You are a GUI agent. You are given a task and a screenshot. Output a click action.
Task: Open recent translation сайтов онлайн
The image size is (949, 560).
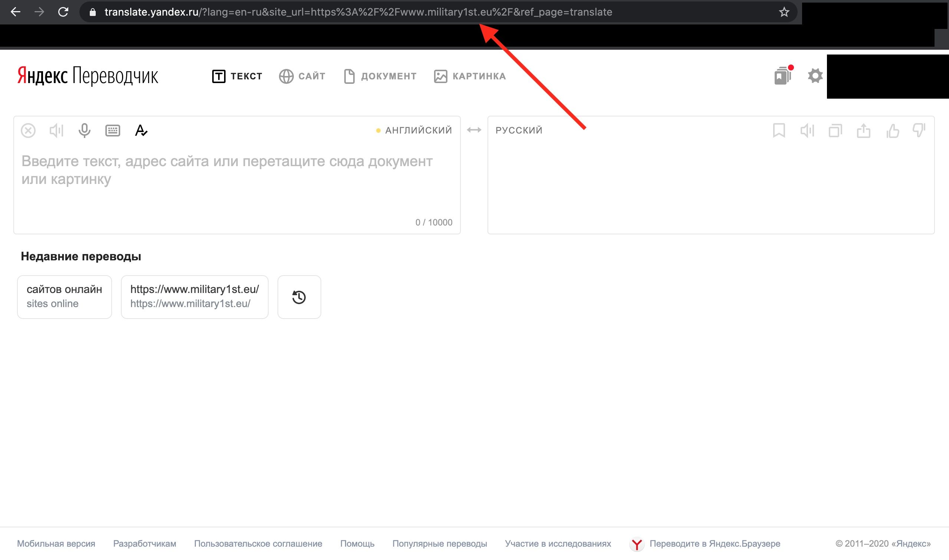(65, 297)
